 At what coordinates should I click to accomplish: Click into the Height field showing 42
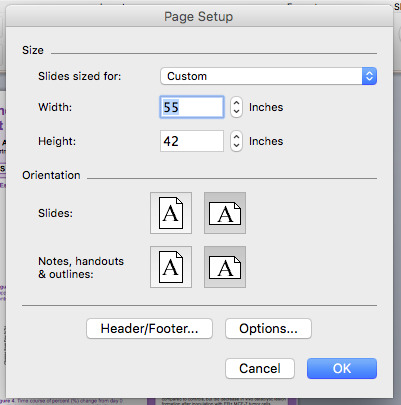click(192, 141)
